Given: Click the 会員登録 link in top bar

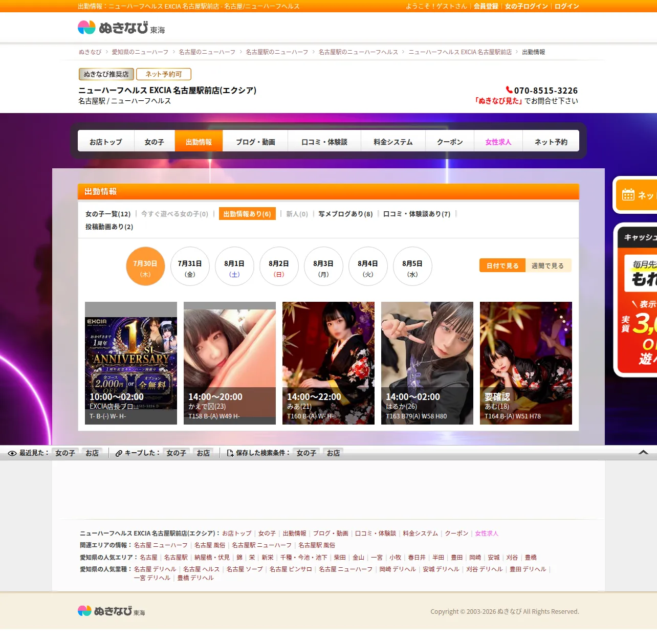Looking at the screenshot, I should click(x=486, y=6).
